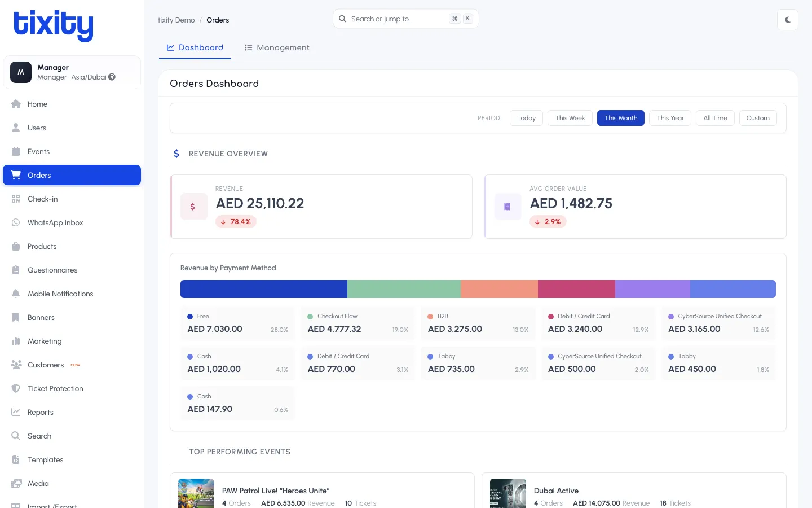Click the Mobile Notifications bell icon

16,294
